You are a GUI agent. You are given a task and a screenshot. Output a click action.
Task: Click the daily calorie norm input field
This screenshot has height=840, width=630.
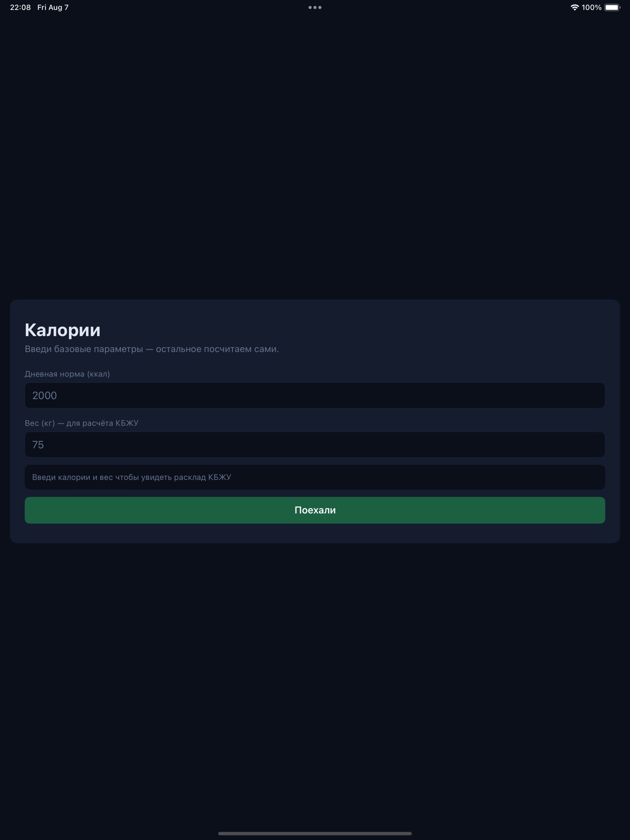(x=315, y=395)
